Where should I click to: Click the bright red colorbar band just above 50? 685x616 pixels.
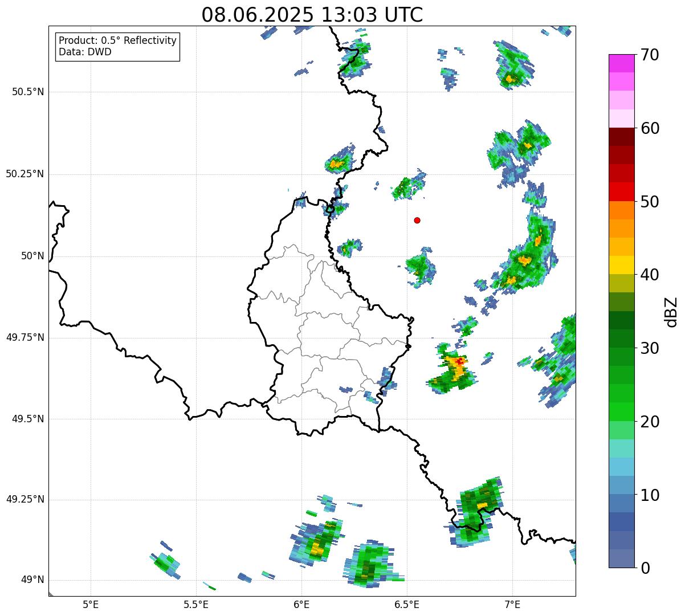pos(621,192)
